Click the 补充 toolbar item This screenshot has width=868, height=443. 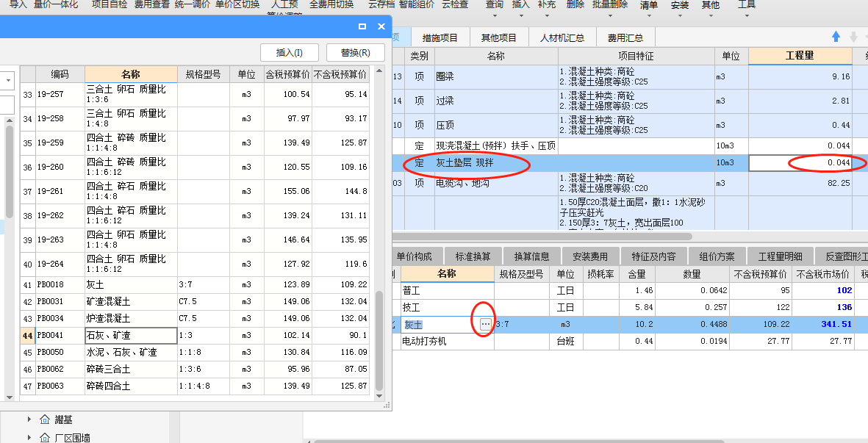547,5
